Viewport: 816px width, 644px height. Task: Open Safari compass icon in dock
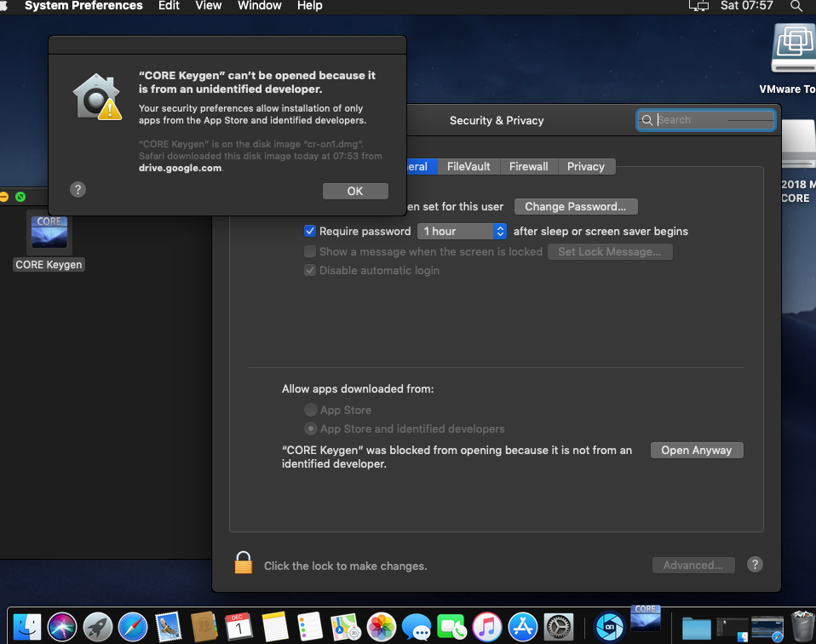(x=133, y=626)
